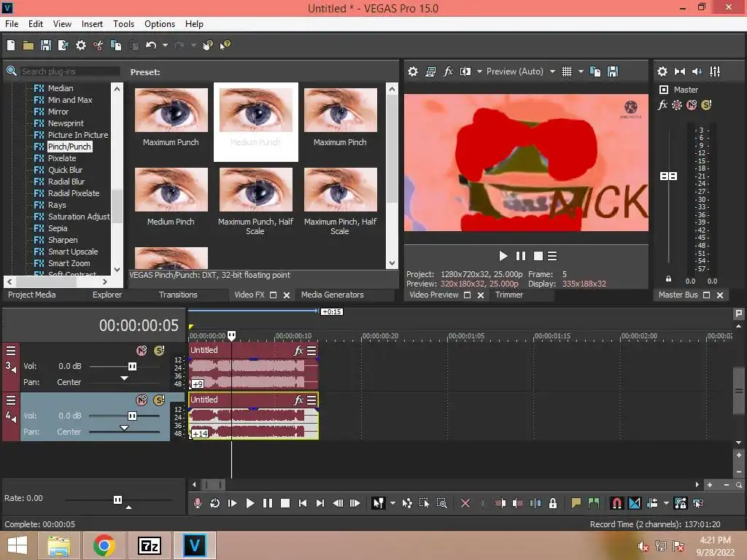Toggle Loop Playback in timeline transport

pyautogui.click(x=214, y=503)
